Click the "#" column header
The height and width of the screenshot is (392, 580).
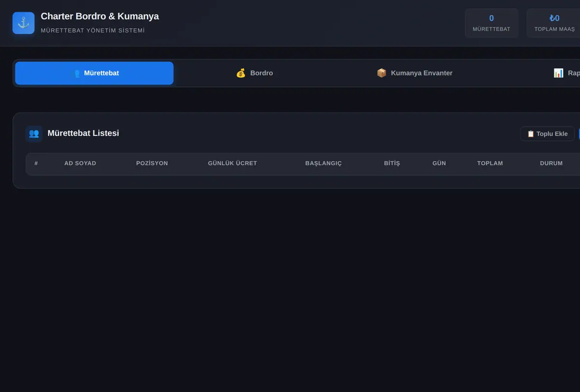pyautogui.click(x=36, y=163)
